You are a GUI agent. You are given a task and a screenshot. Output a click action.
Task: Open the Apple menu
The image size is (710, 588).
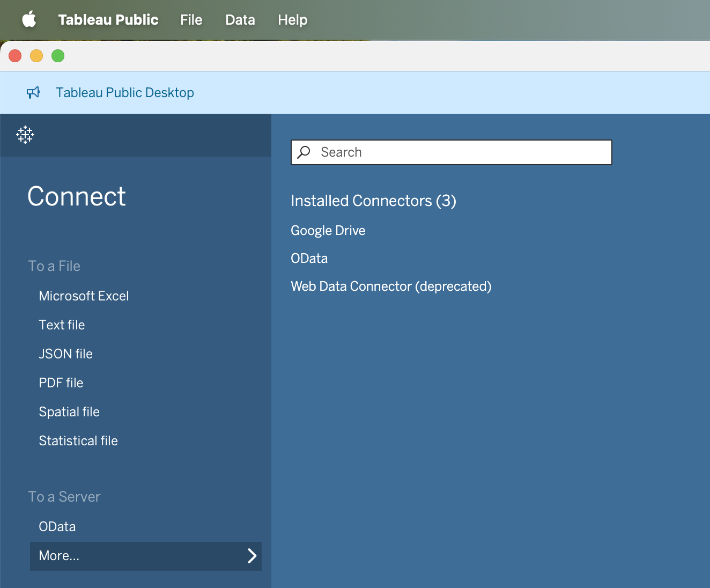tap(29, 20)
